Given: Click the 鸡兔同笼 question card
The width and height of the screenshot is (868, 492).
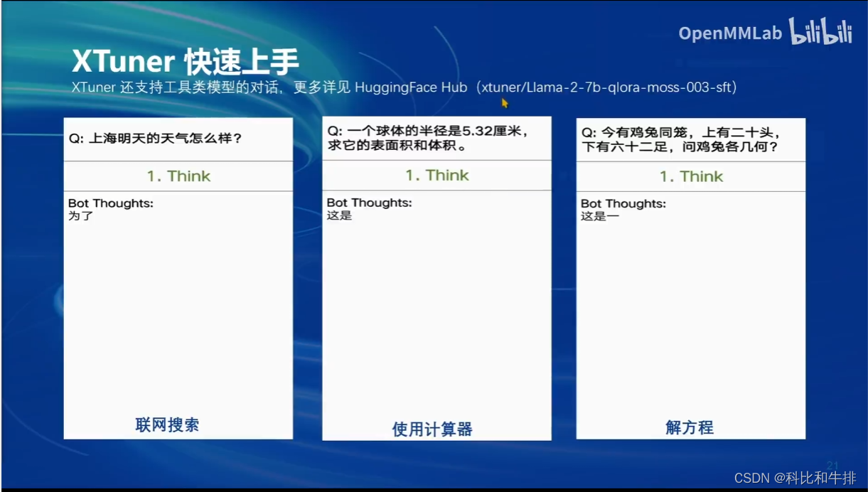Looking at the screenshot, I should click(x=688, y=139).
